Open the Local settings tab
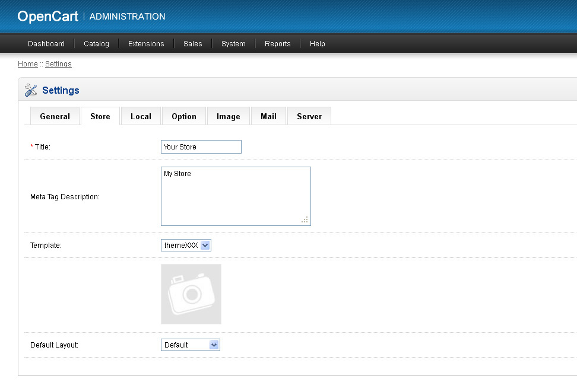577x392 pixels. pyautogui.click(x=141, y=116)
